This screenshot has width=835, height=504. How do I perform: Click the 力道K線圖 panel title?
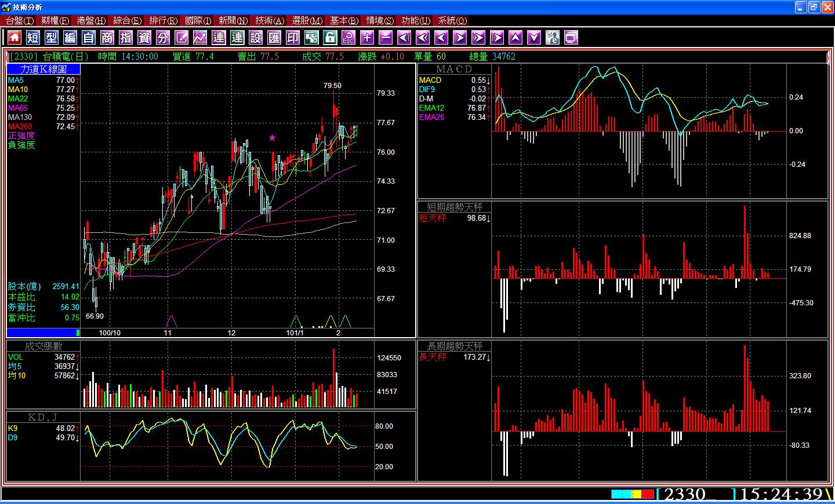(x=43, y=69)
